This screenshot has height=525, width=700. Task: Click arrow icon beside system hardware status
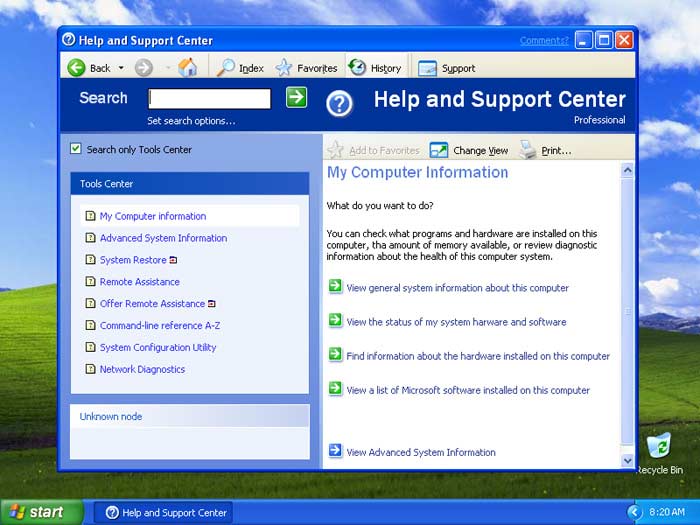335,320
